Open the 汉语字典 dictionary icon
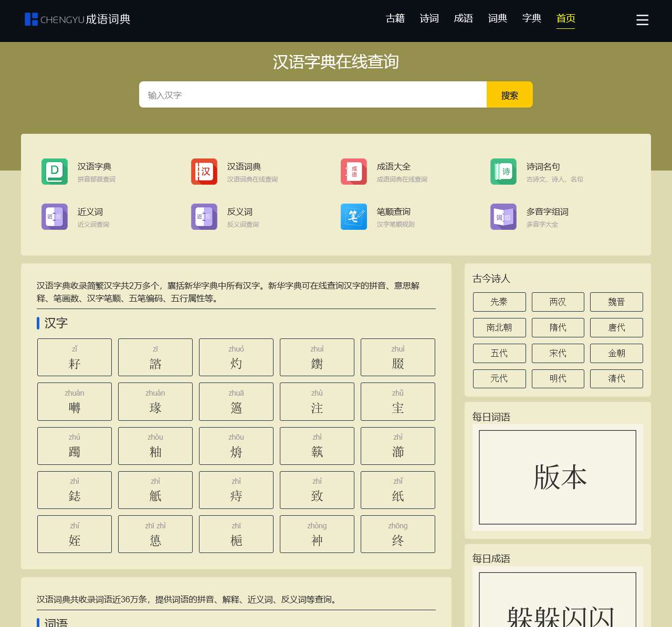The height and width of the screenshot is (627, 672). coord(54,172)
